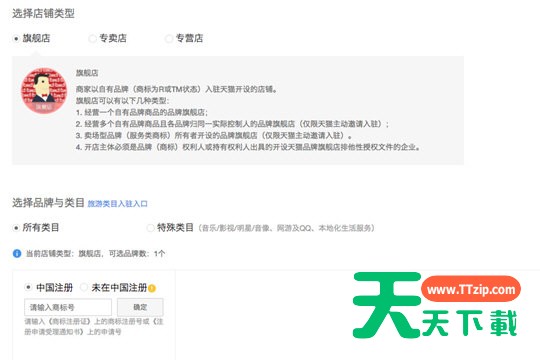540x360 pixels.
Task: Click the 选择品牌与类目 section heading
Action: (x=49, y=203)
